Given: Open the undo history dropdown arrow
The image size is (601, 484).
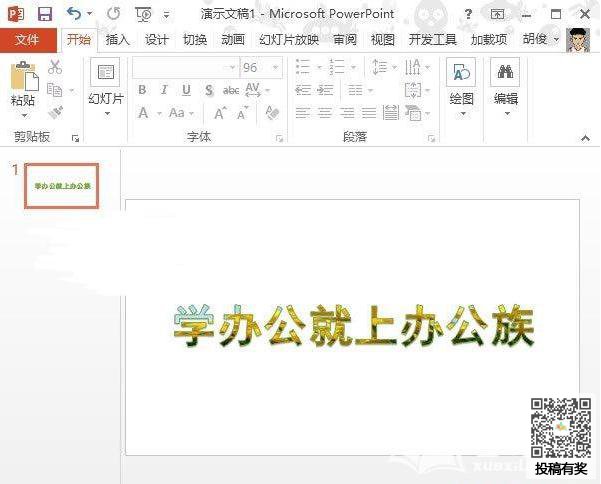Looking at the screenshot, I should coord(89,14).
